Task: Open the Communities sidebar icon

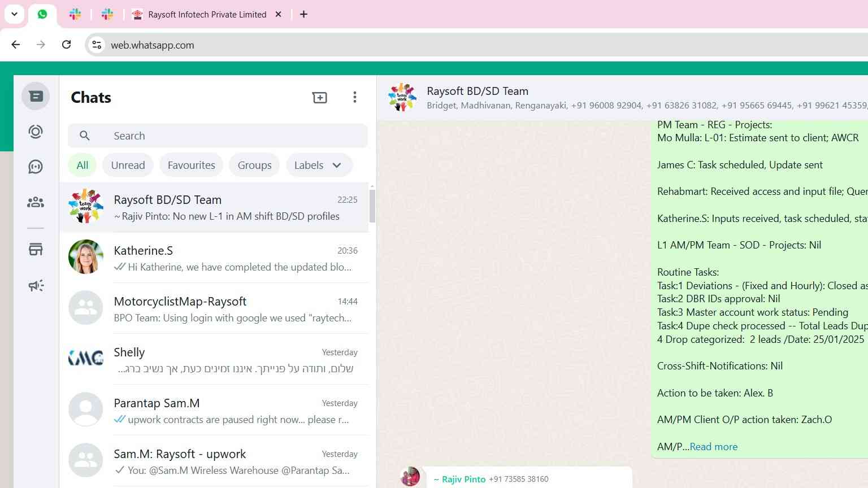Action: coord(36,202)
